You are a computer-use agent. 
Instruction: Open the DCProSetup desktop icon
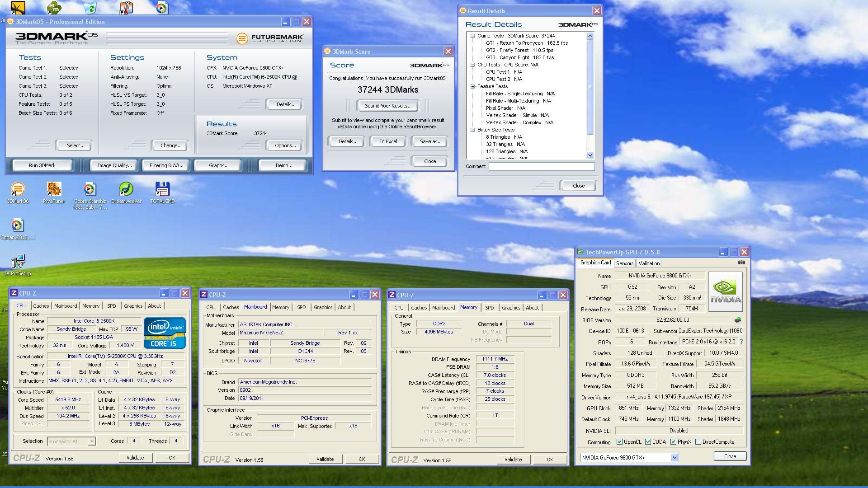click(18, 262)
